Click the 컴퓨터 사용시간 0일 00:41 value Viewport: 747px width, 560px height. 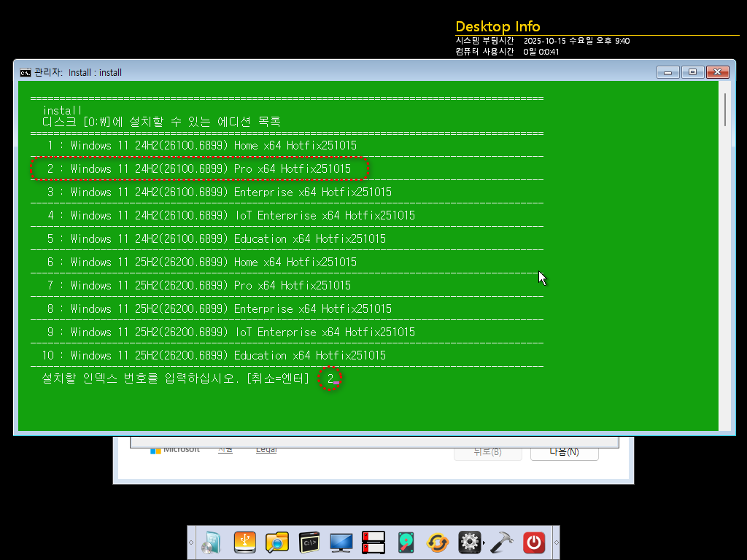(x=541, y=52)
